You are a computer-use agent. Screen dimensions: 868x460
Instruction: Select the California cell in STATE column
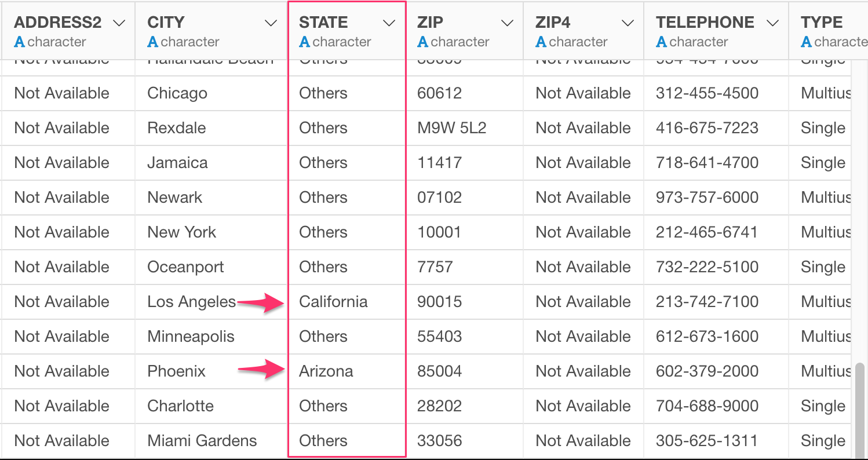347,302
